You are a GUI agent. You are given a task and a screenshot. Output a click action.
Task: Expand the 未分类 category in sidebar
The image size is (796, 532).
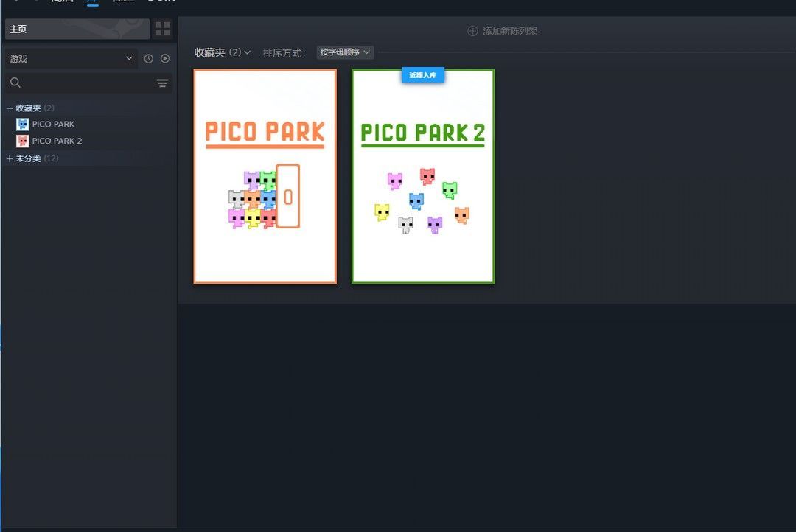point(10,158)
